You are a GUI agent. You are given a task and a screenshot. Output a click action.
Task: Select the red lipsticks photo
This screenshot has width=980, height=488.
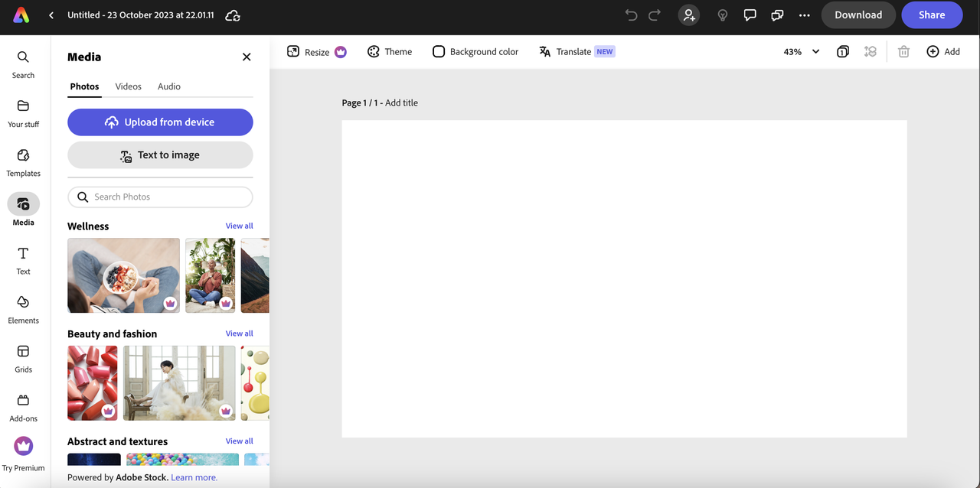click(93, 383)
